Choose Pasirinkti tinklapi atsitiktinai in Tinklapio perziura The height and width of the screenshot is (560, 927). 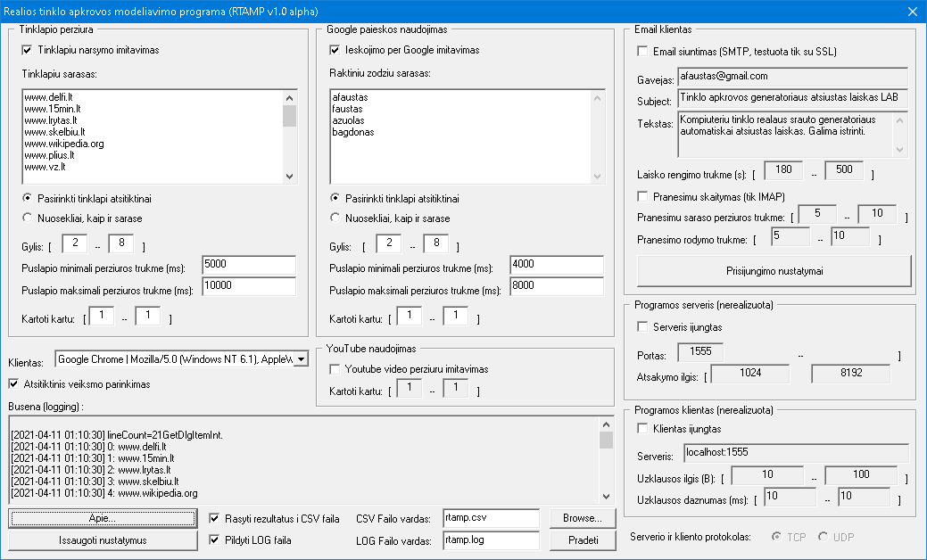tap(27, 199)
